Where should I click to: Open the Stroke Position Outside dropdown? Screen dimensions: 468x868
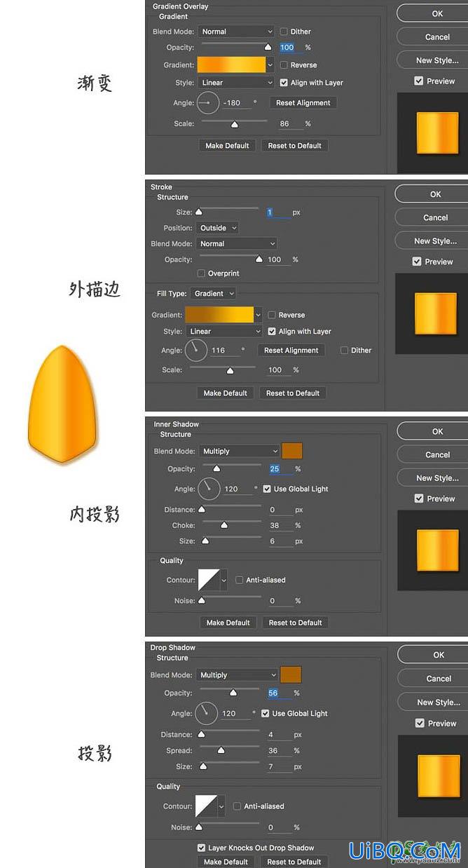[217, 228]
